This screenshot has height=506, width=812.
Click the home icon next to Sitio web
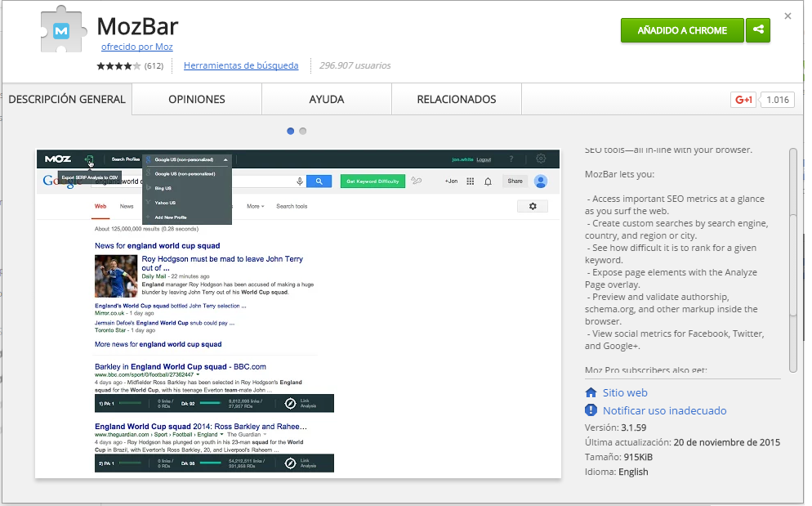pos(591,392)
